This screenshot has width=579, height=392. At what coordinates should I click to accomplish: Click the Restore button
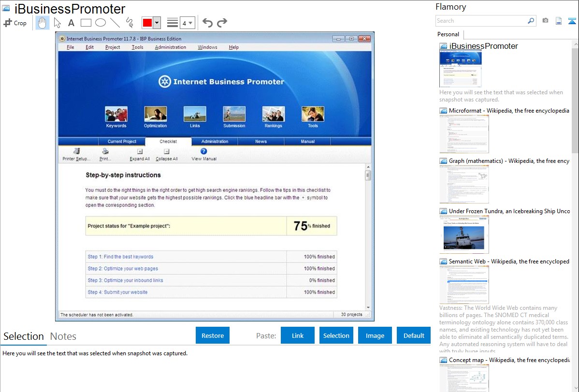[x=213, y=335]
